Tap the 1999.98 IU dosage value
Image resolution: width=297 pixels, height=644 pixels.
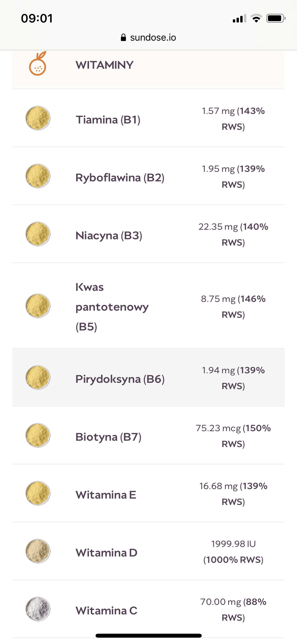coord(233,544)
